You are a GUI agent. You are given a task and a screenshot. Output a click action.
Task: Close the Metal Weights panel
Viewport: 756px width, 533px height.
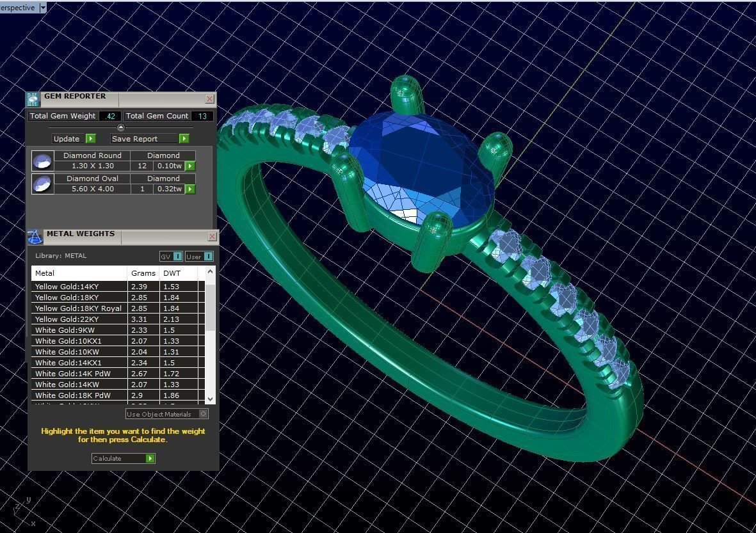(212, 237)
